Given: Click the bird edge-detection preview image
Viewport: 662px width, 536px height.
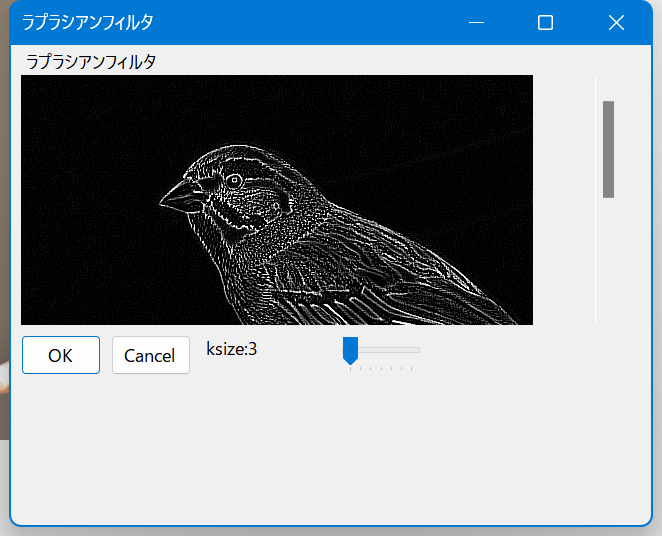Looking at the screenshot, I should point(277,200).
